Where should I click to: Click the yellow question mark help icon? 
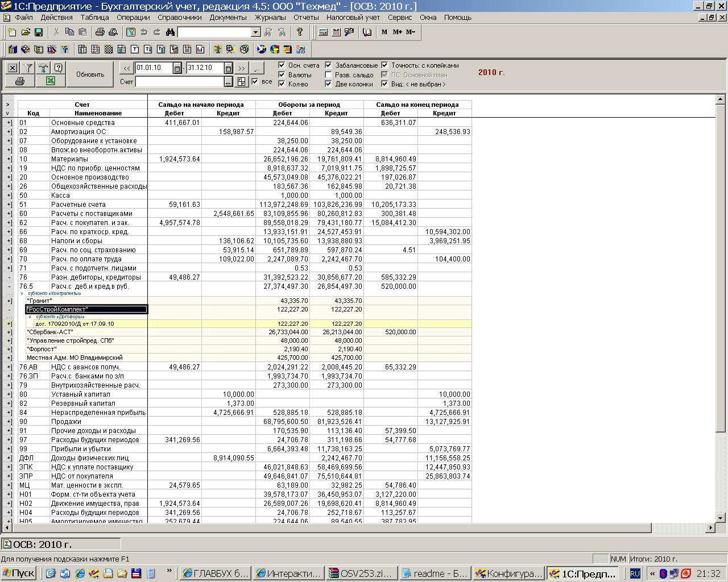300,32
